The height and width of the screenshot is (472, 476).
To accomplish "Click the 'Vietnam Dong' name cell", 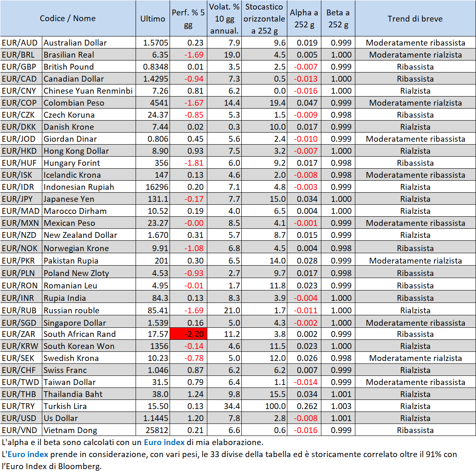I will pos(89,430).
